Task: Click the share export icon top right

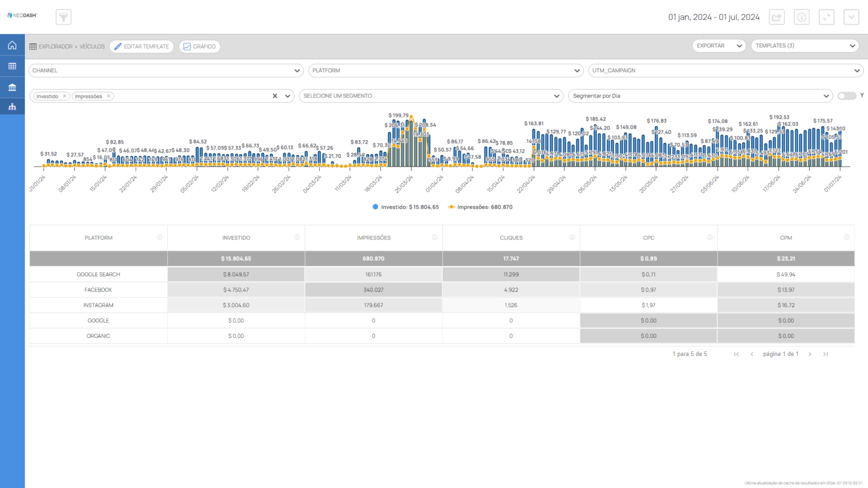Action: pyautogui.click(x=776, y=17)
